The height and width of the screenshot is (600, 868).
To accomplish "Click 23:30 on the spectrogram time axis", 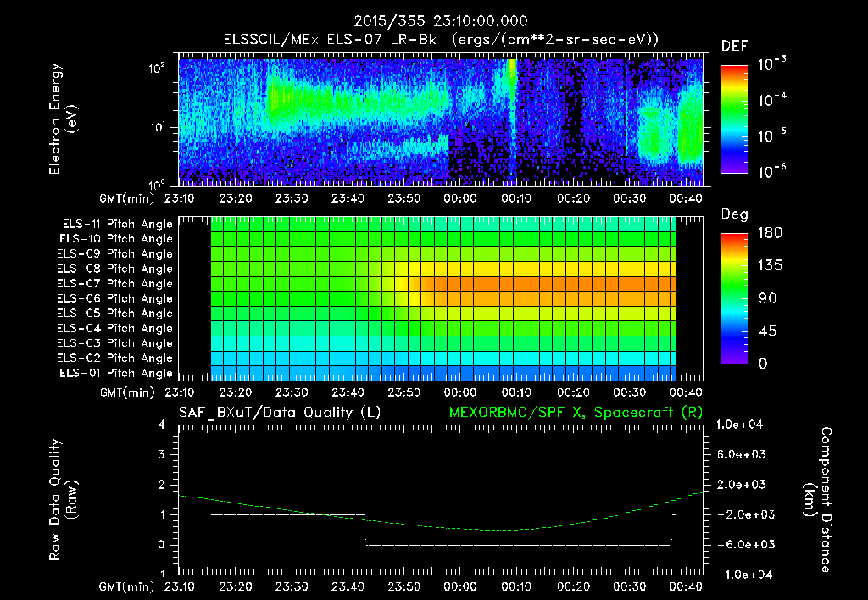I will click(x=292, y=198).
